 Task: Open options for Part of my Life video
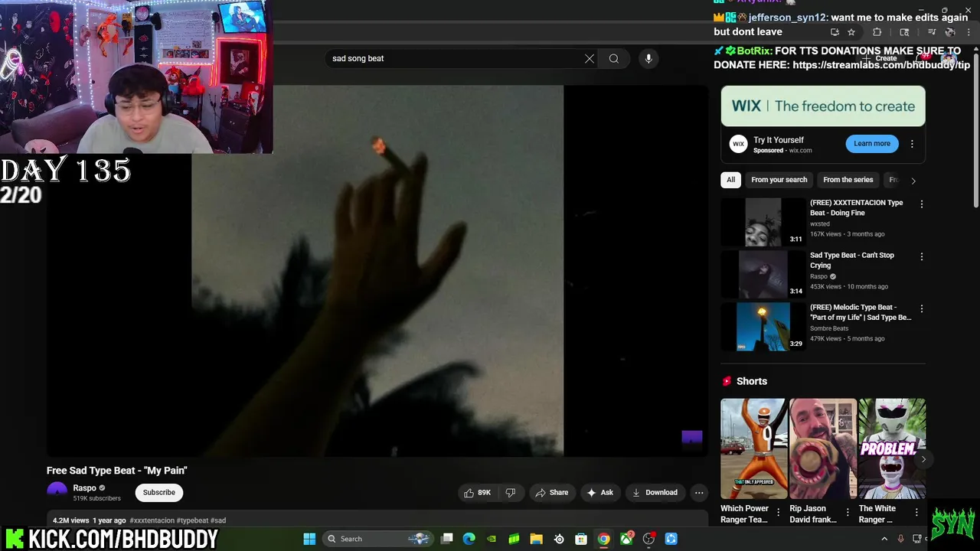point(921,308)
